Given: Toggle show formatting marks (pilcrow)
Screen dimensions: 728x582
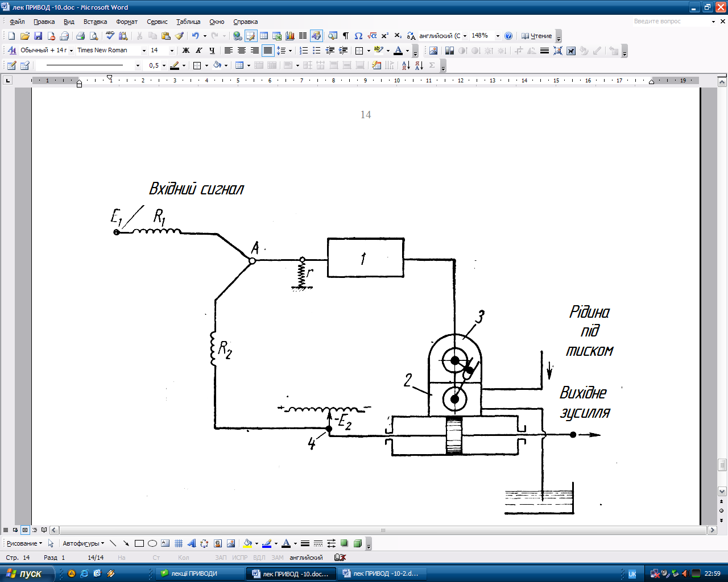Looking at the screenshot, I should pyautogui.click(x=345, y=36).
